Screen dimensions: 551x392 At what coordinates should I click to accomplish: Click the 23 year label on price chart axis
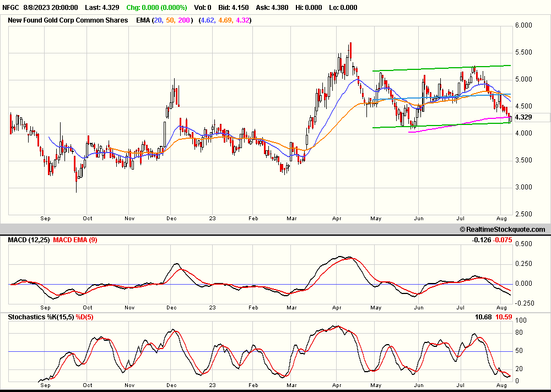(212, 219)
